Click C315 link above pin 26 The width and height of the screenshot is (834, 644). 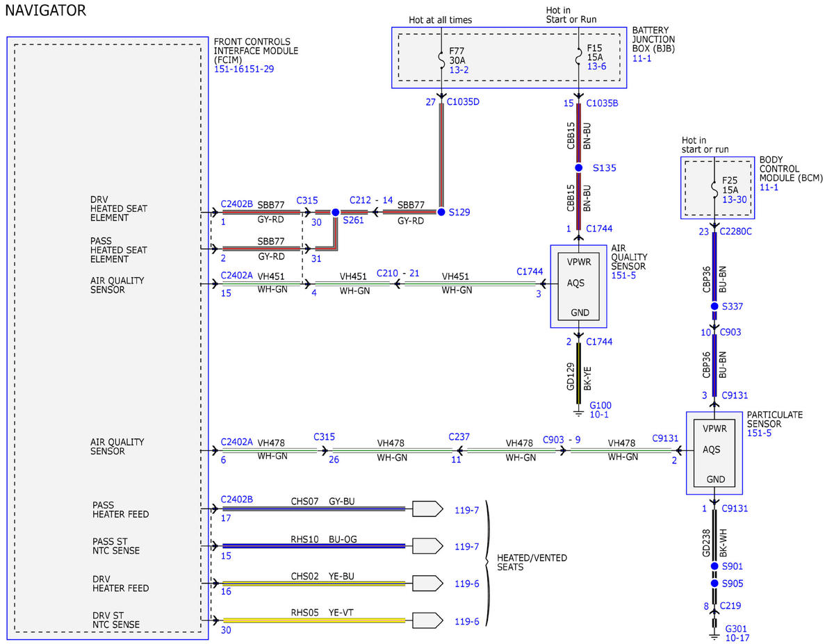click(x=325, y=437)
